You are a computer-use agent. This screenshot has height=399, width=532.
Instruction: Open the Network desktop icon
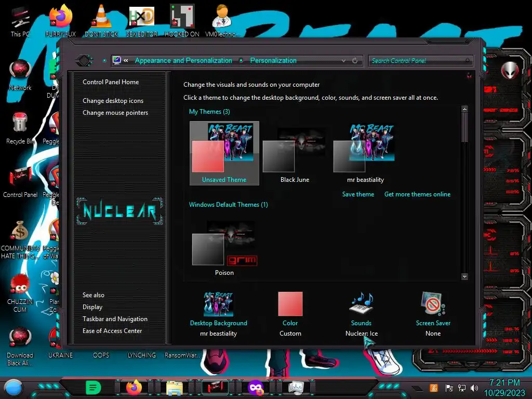click(20, 75)
